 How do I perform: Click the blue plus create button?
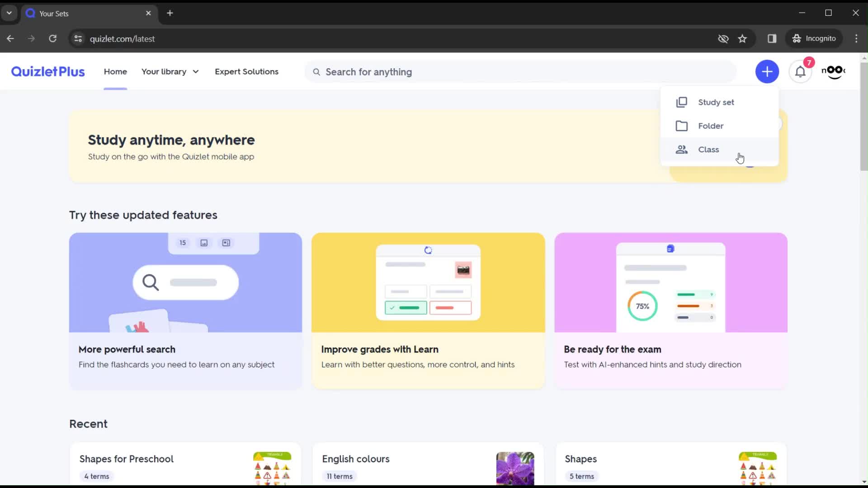(x=767, y=71)
